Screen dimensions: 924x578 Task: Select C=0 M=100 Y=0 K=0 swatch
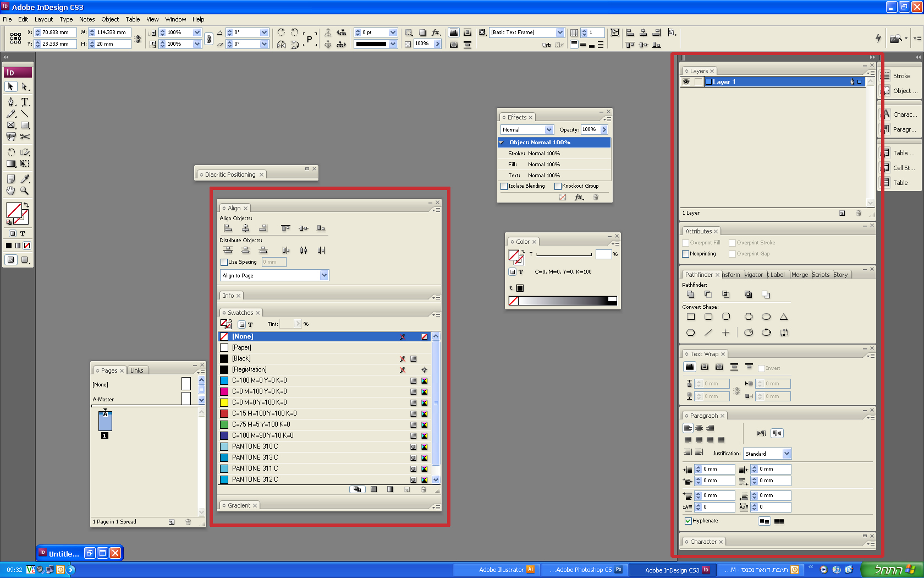pyautogui.click(x=324, y=391)
